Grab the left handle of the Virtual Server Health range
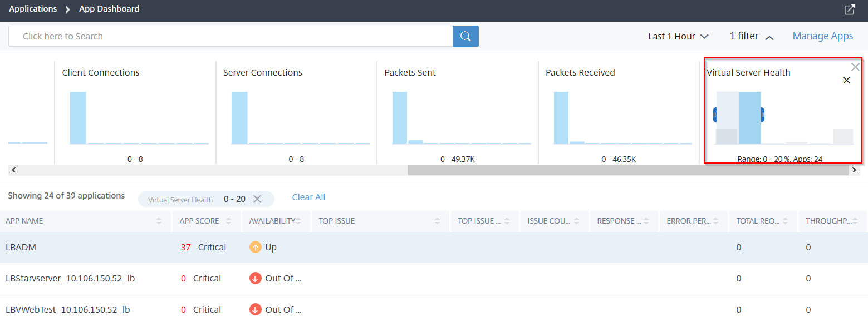Viewport: 868px width, 326px height. point(715,115)
